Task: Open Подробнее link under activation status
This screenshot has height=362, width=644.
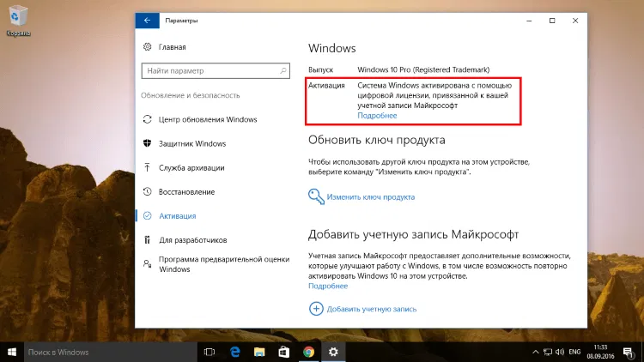Action: coord(377,116)
